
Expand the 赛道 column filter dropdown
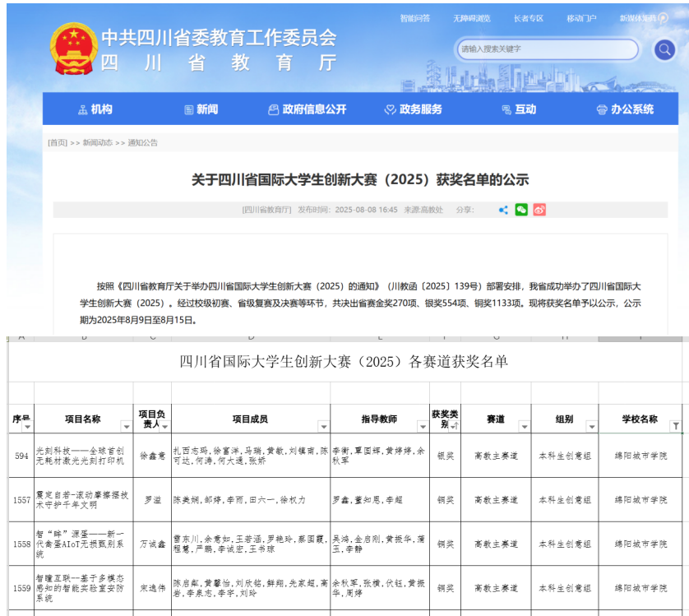[525, 427]
